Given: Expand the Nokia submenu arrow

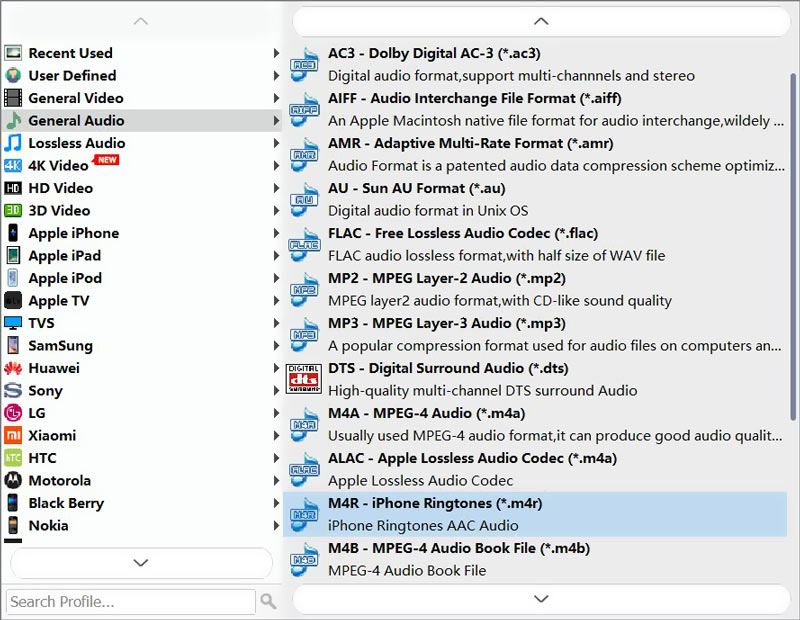Looking at the screenshot, I should (x=276, y=525).
